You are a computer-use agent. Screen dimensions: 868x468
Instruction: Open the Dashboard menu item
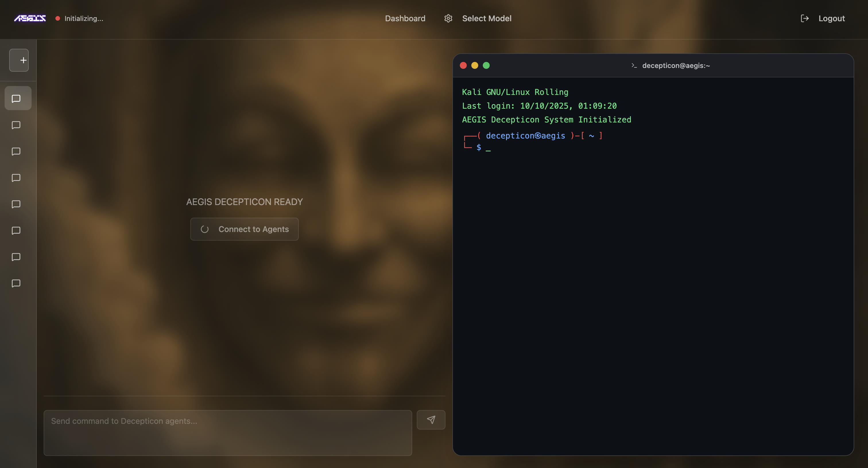pos(405,19)
